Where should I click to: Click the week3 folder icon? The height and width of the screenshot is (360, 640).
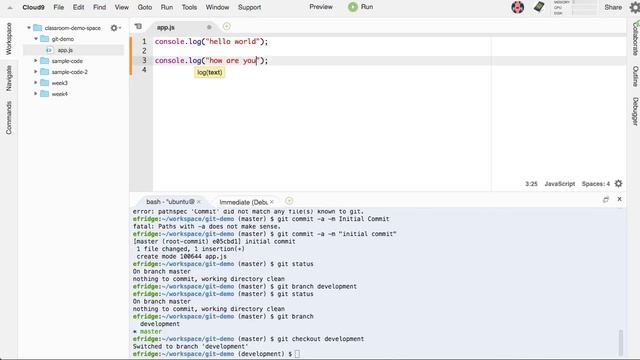pos(44,83)
